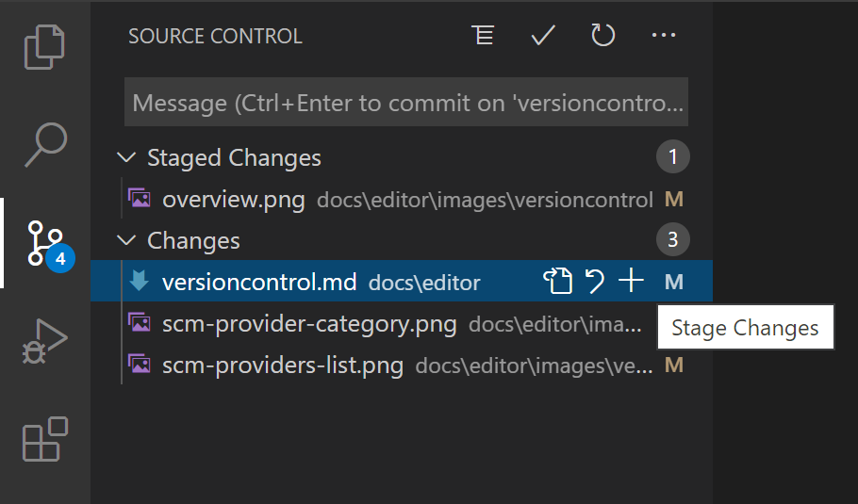Open the Search view in activity bar
The height and width of the screenshot is (504, 858).
click(45, 142)
